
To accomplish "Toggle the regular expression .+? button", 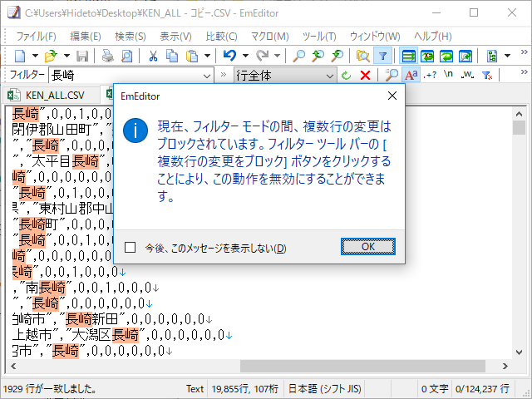I will [x=430, y=75].
